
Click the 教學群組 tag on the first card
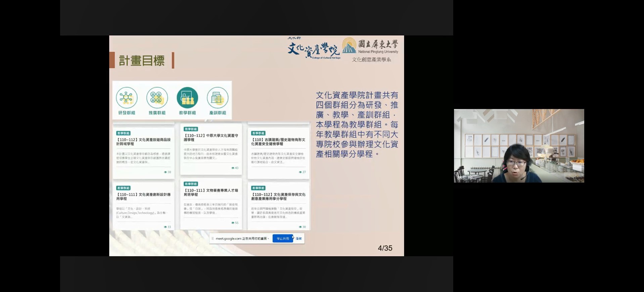point(123,133)
